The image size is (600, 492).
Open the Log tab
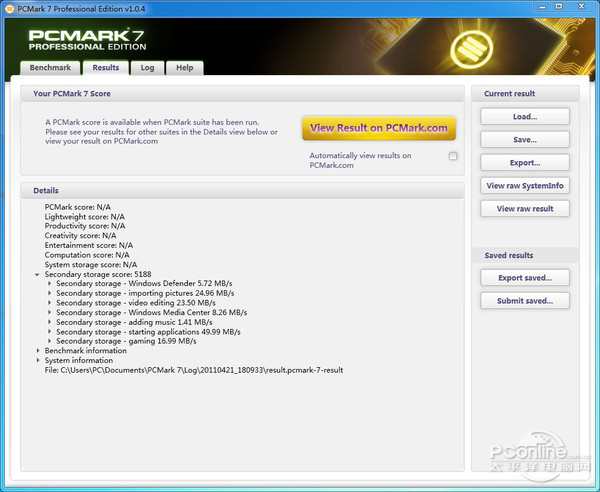[147, 68]
